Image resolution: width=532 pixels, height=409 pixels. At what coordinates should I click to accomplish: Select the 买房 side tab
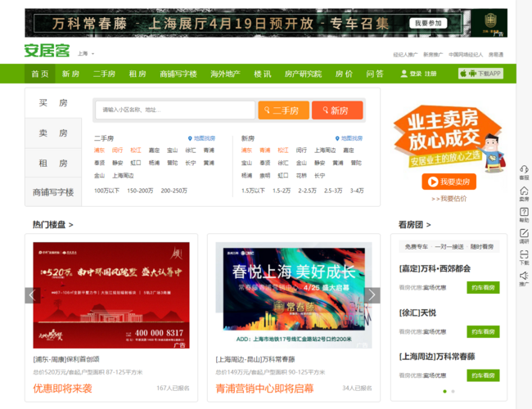pos(53,103)
